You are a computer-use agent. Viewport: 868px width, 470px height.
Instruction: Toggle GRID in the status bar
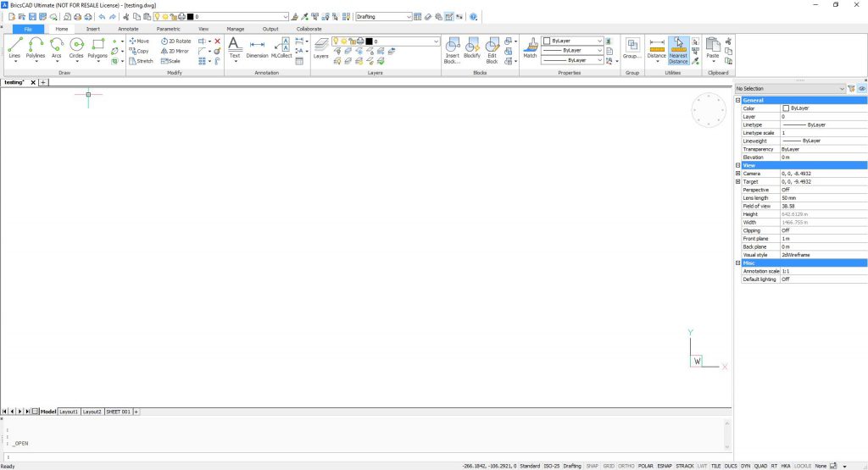click(x=609, y=466)
